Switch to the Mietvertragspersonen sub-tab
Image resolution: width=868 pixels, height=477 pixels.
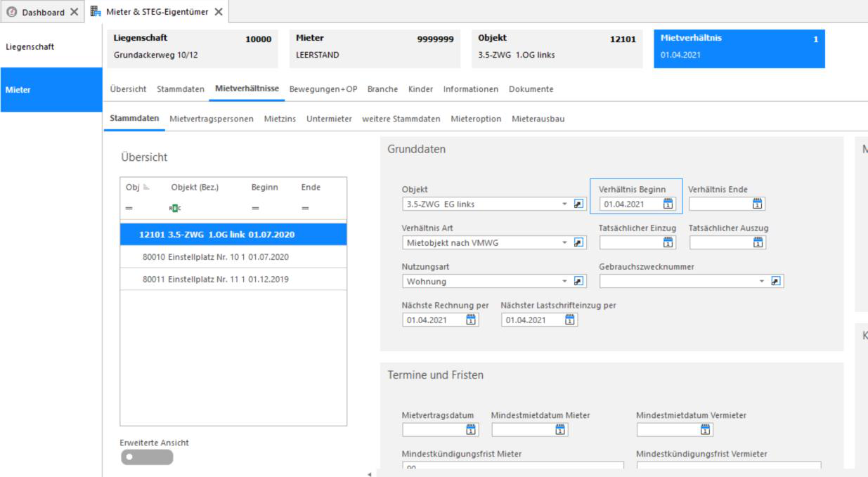pyautogui.click(x=212, y=119)
